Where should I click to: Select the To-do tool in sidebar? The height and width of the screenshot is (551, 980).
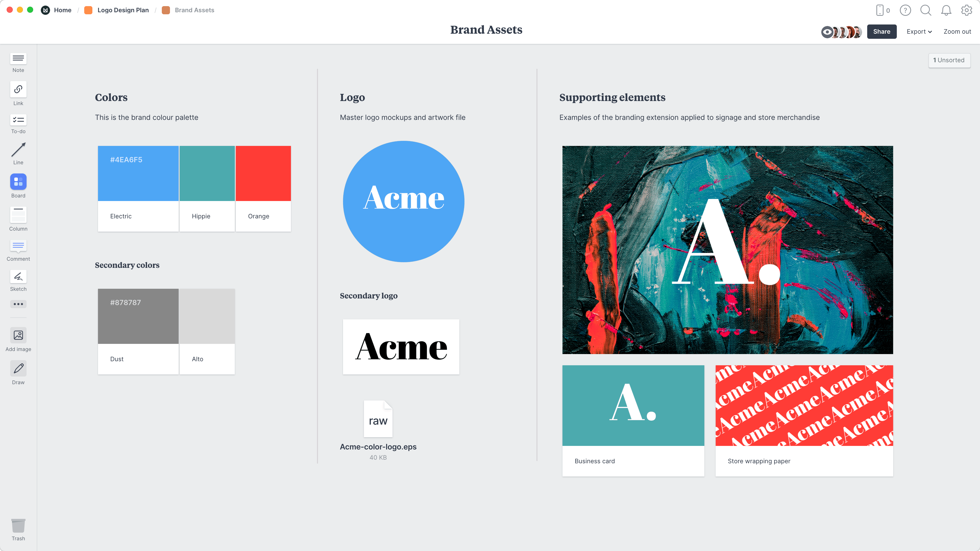click(18, 120)
